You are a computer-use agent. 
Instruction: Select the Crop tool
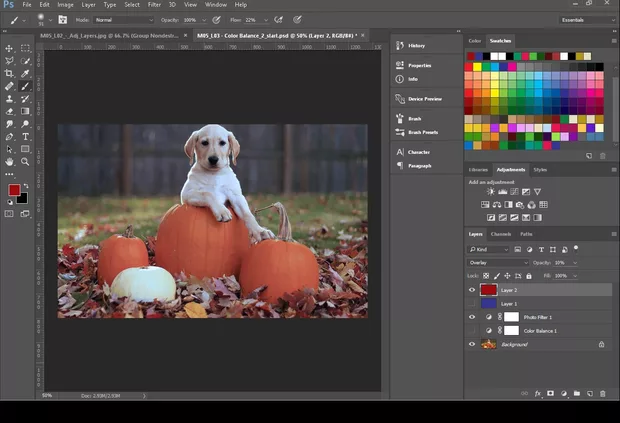pyautogui.click(x=9, y=73)
